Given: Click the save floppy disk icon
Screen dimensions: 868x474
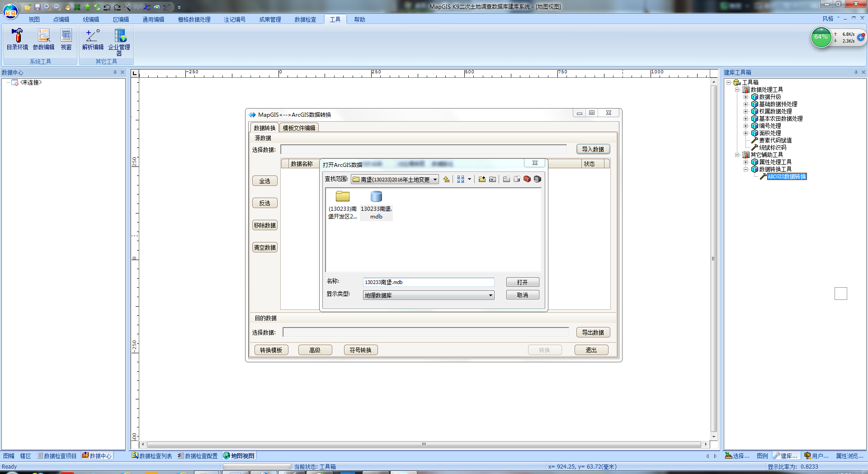Looking at the screenshot, I should click(x=38, y=7).
